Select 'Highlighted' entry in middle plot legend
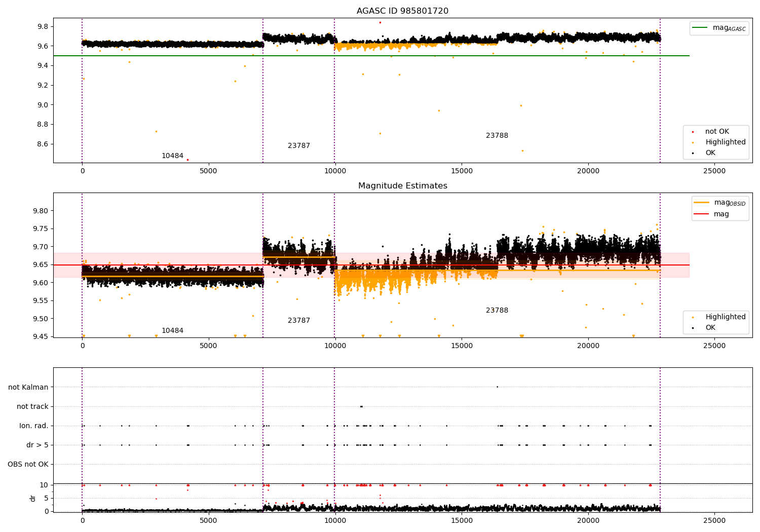Screen dimensions: 760x532 726,317
